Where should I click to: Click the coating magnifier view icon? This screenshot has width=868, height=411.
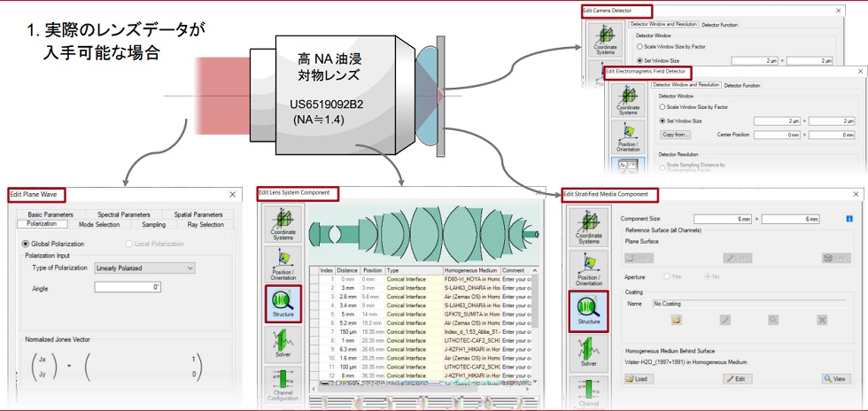pos(773,320)
